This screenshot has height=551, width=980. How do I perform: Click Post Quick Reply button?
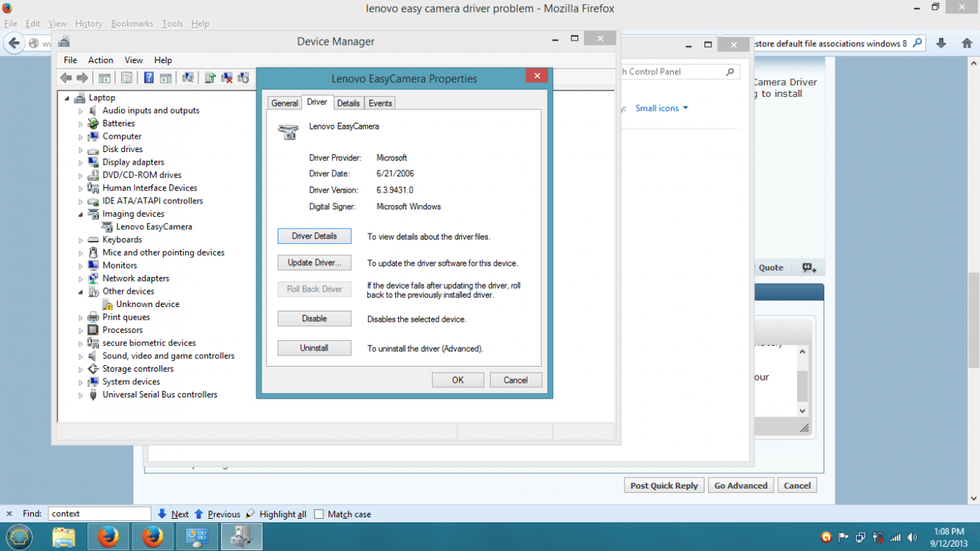(664, 486)
